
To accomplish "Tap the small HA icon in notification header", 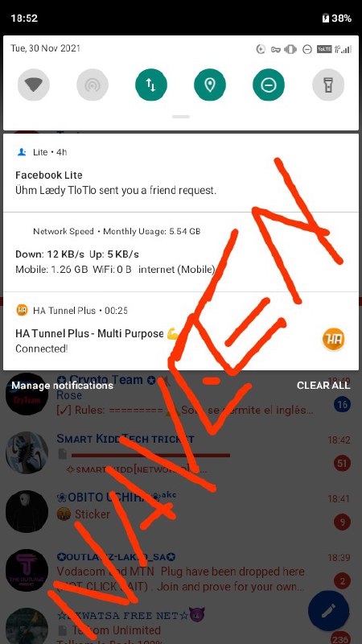I will click(22, 310).
